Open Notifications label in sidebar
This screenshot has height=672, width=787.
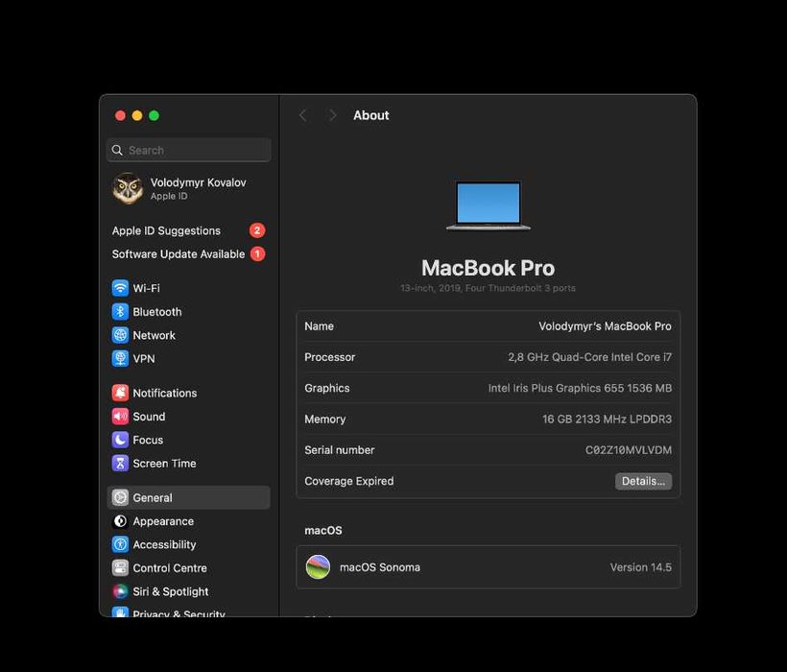tap(165, 393)
